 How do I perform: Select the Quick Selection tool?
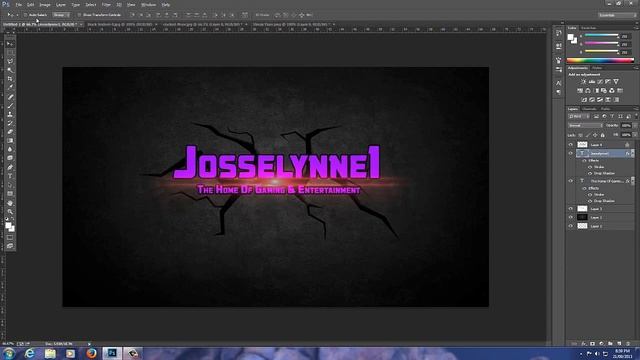click(x=10, y=70)
